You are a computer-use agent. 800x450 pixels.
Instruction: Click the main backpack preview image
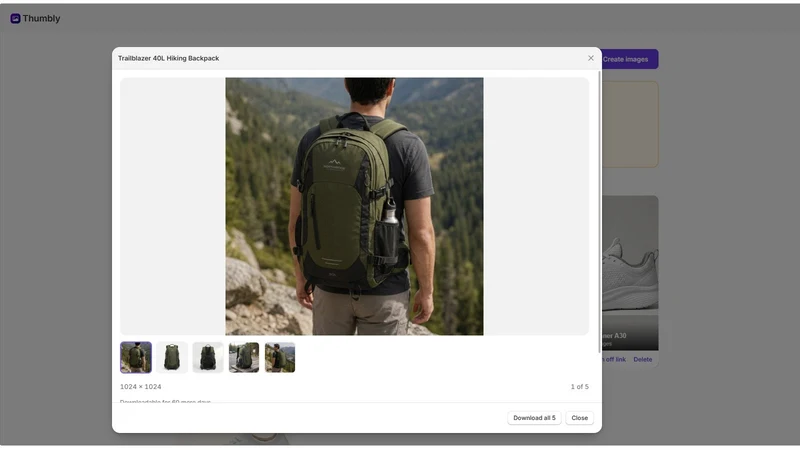355,206
